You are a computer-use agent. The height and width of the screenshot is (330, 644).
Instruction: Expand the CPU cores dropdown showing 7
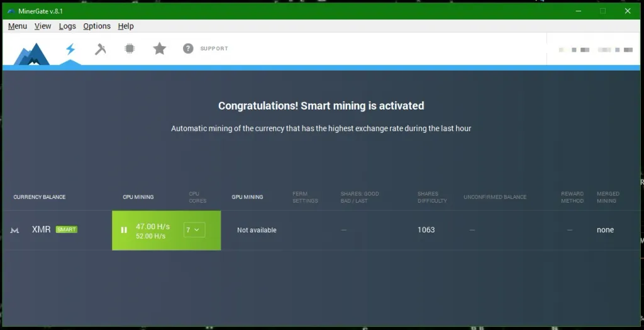[194, 230]
